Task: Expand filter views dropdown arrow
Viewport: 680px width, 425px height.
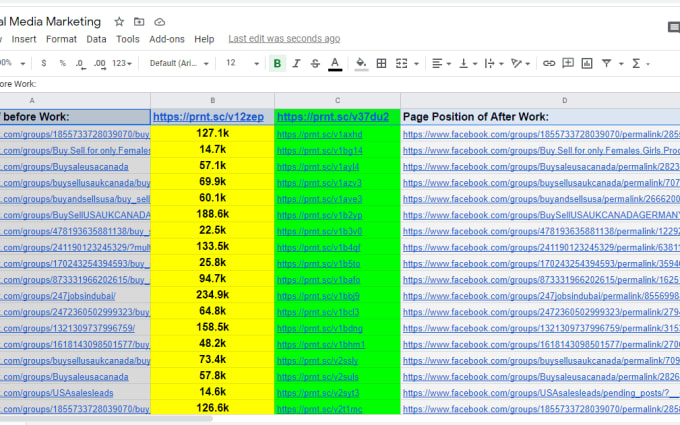Action: (621, 64)
